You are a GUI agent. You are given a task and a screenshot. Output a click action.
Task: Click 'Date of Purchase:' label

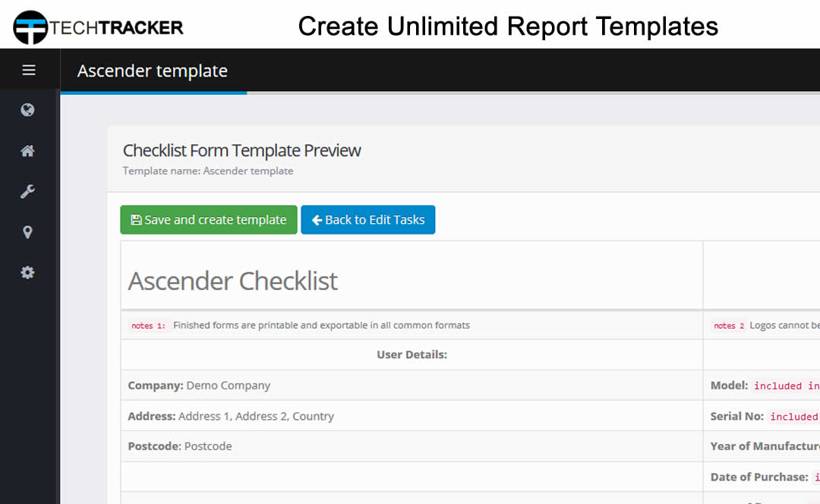click(x=759, y=477)
